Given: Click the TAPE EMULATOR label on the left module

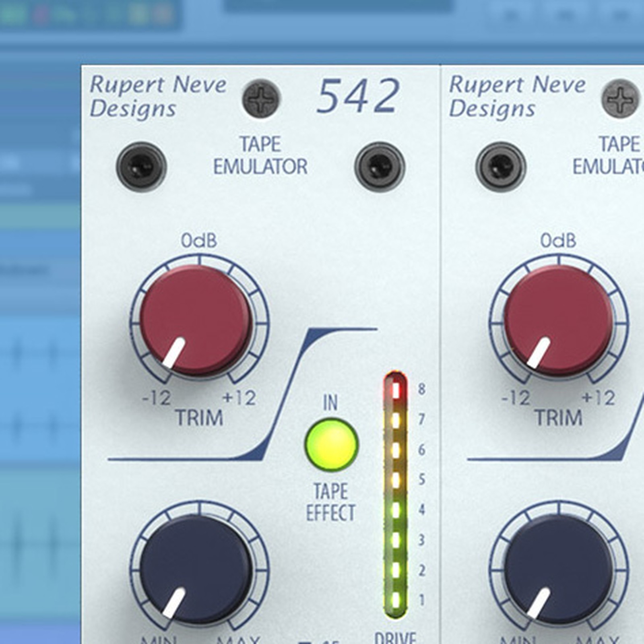Looking at the screenshot, I should click(260, 155).
